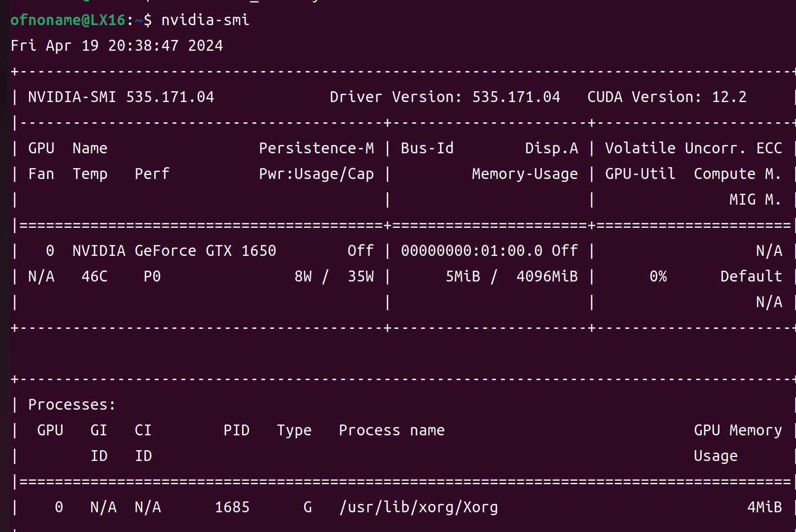Click the /usr/lib/xorg/Xorg process name
The image size is (796, 532).
click(418, 507)
